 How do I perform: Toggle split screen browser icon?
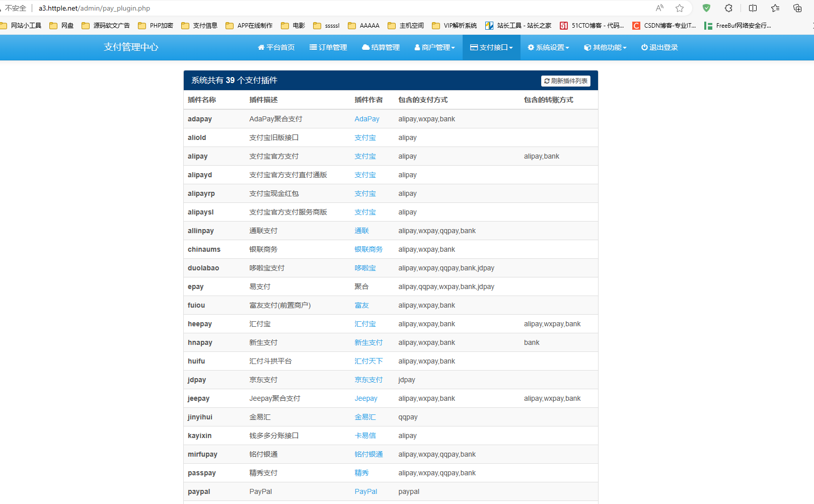click(x=753, y=8)
